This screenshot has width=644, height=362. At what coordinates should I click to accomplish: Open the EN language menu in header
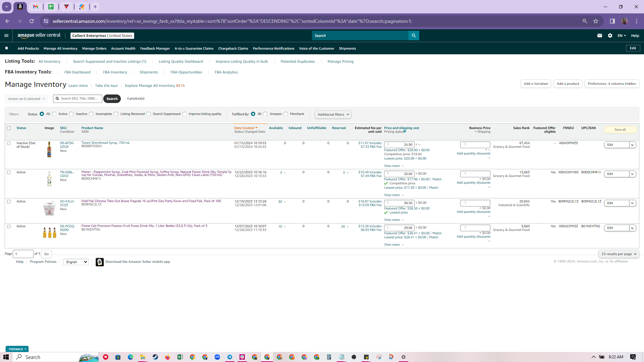[622, 36]
